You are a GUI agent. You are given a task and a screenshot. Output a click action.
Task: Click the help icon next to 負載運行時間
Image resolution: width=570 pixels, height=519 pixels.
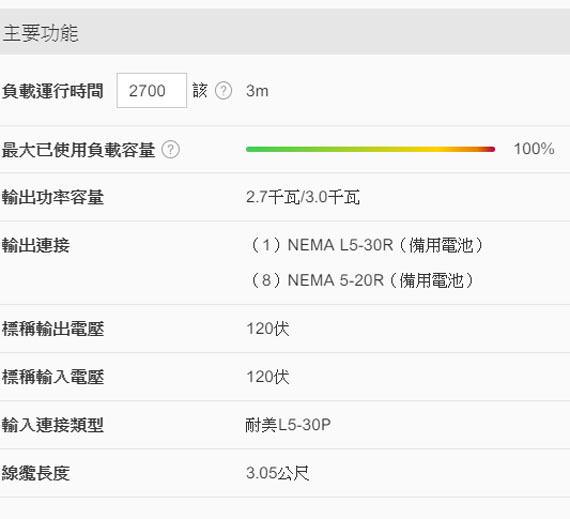[223, 90]
